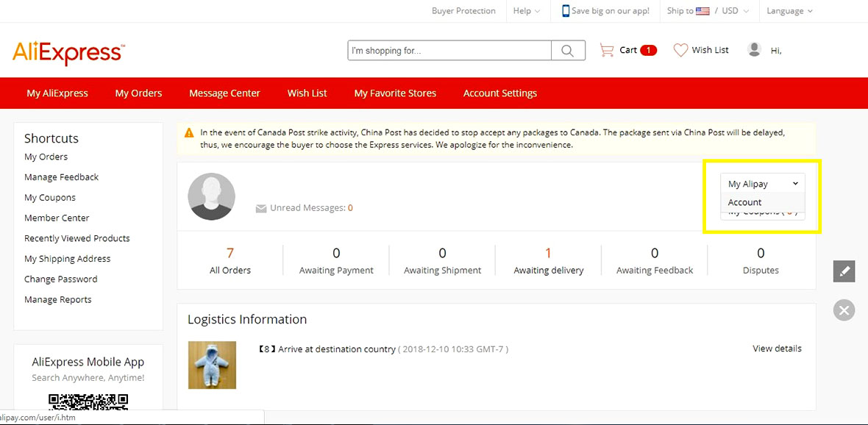This screenshot has height=425, width=868.
Task: Click Awaiting delivery count 1
Action: tap(549, 254)
